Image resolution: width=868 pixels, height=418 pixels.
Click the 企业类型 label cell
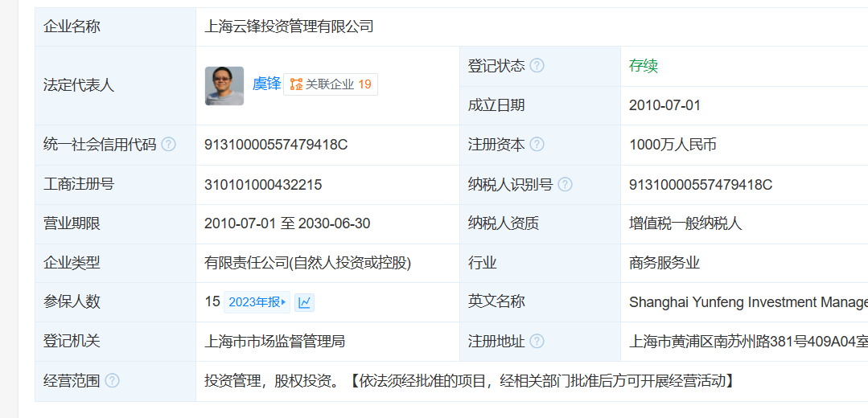[115, 263]
